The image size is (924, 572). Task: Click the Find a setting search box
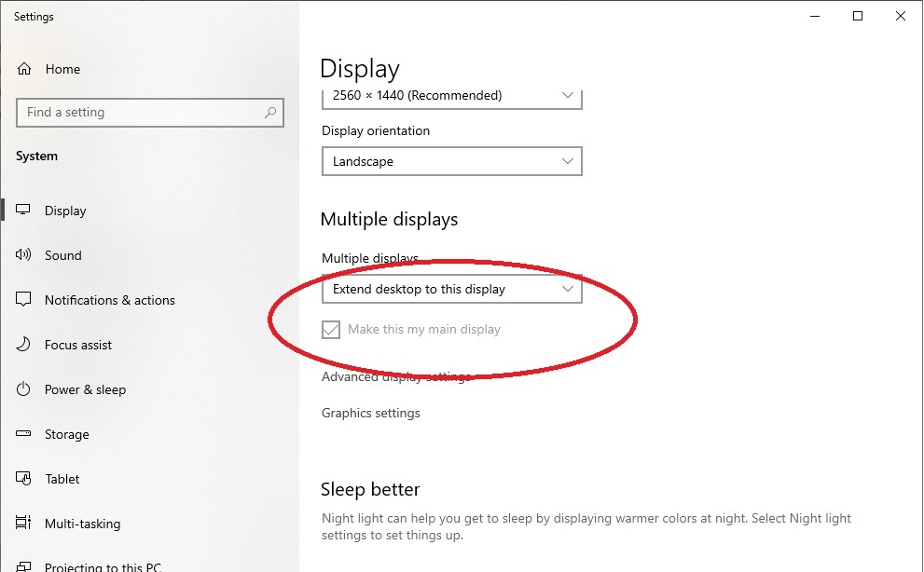click(x=150, y=112)
